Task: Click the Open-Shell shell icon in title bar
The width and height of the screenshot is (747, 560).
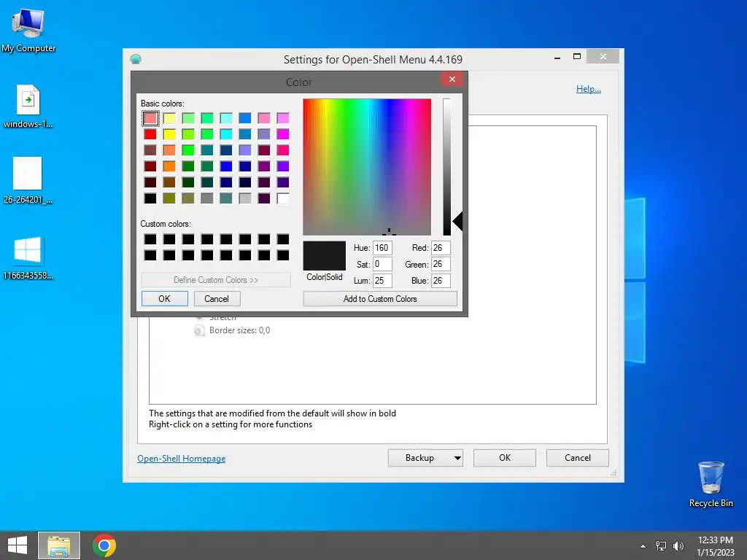Action: [136, 59]
